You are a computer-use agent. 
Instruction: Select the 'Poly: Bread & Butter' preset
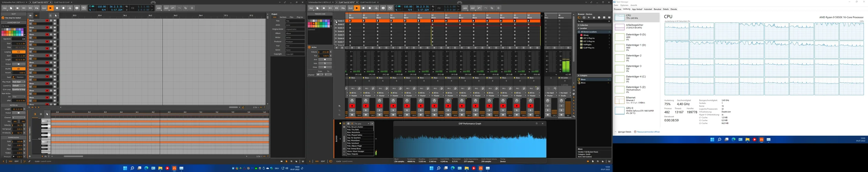[360, 127]
